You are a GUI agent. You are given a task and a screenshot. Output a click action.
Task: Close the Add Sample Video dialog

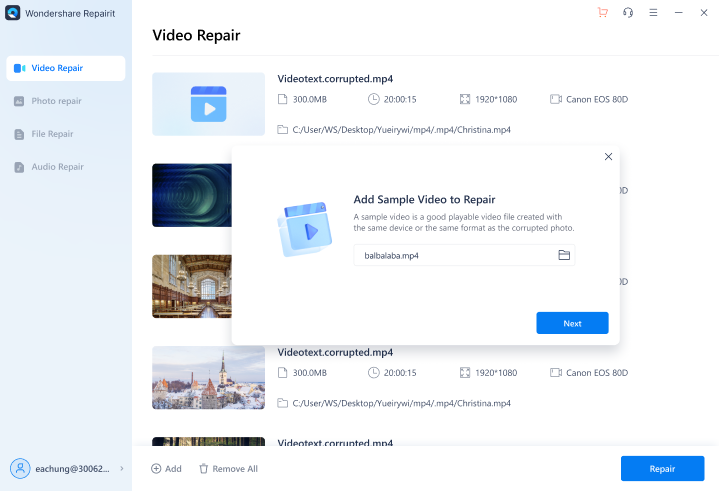608,156
